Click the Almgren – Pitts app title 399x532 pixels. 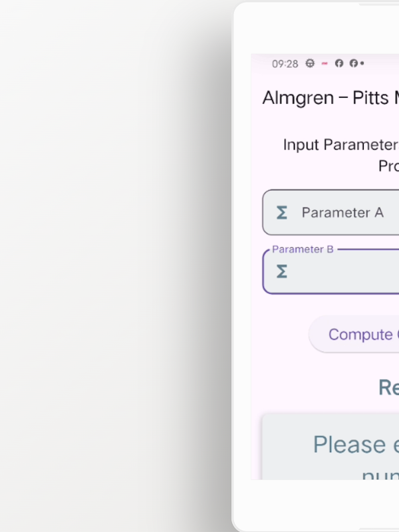pos(331,98)
